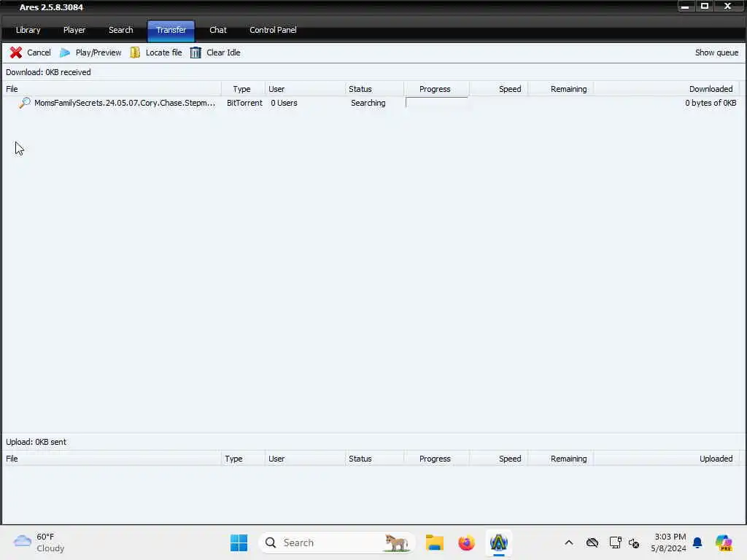
Task: Click the Locate file folder icon
Action: point(135,52)
